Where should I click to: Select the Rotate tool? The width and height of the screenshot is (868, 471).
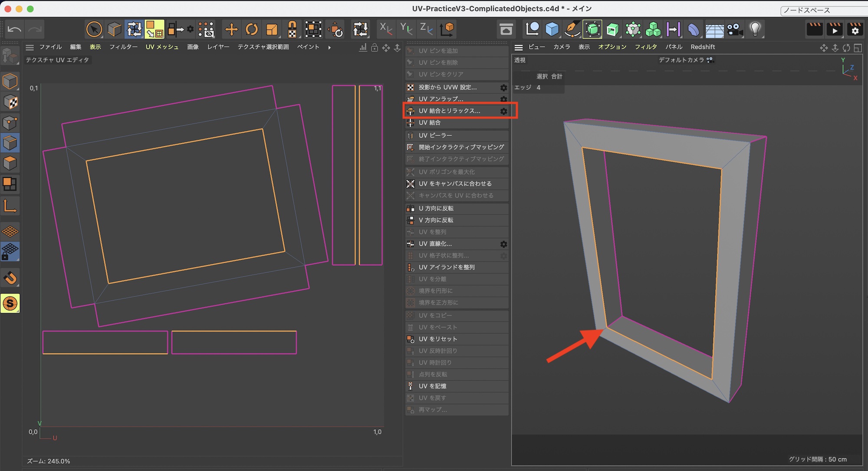click(252, 30)
